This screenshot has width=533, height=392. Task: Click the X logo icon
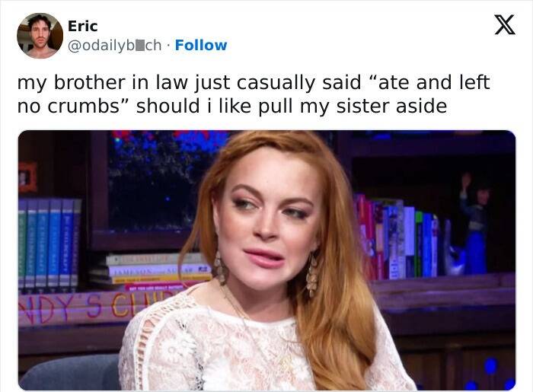pyautogui.click(x=505, y=25)
